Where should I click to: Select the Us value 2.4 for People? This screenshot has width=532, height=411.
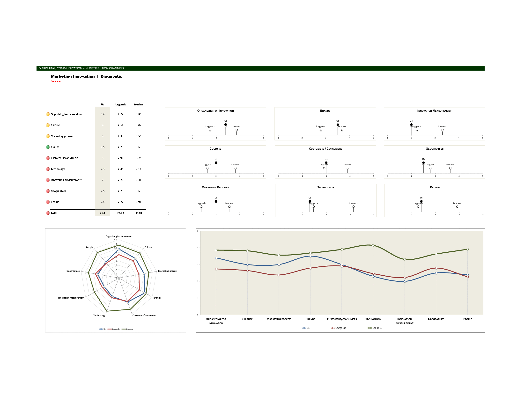(x=103, y=202)
